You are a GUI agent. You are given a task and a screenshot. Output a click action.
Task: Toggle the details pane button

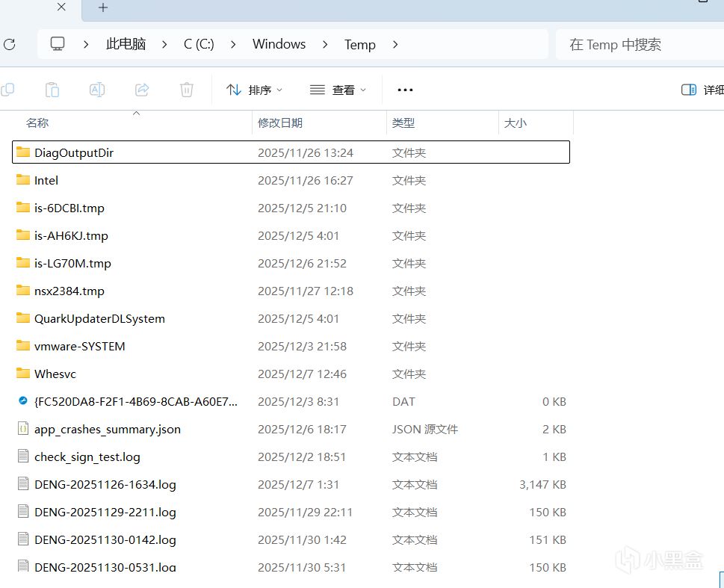[x=702, y=90]
